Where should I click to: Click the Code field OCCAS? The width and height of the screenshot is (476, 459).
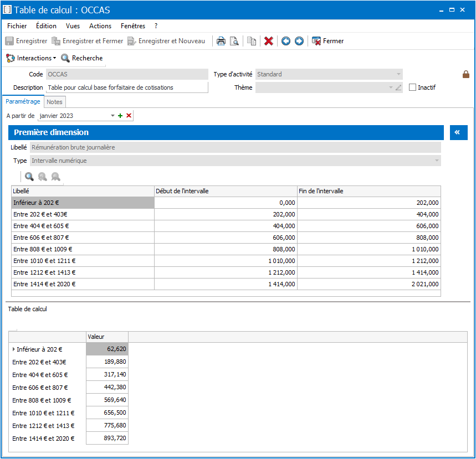[x=127, y=74]
